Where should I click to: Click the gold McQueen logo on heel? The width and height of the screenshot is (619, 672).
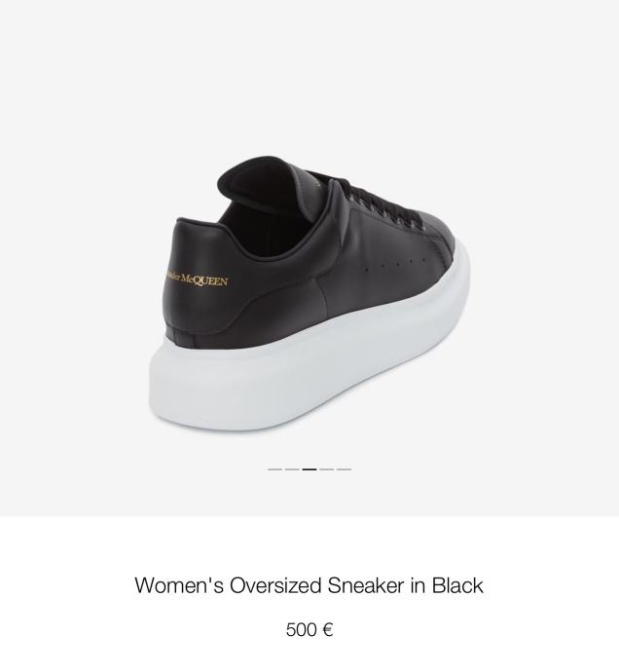[x=197, y=279]
